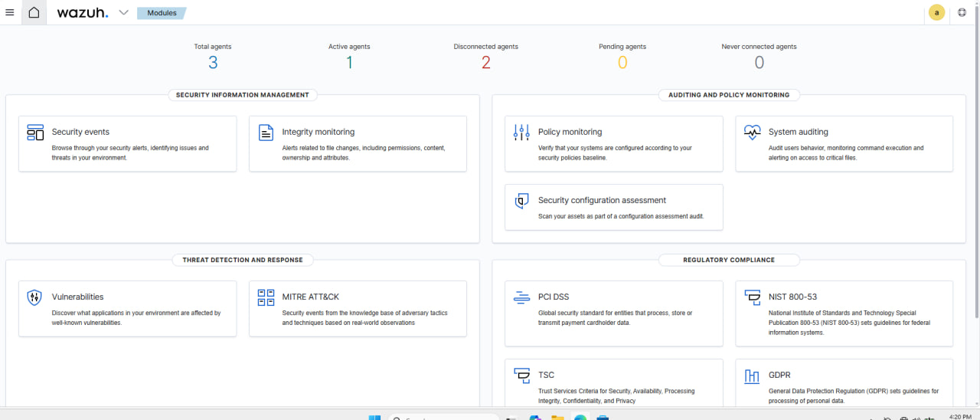
Task: Click the PCI DSS icon
Action: coord(521,297)
